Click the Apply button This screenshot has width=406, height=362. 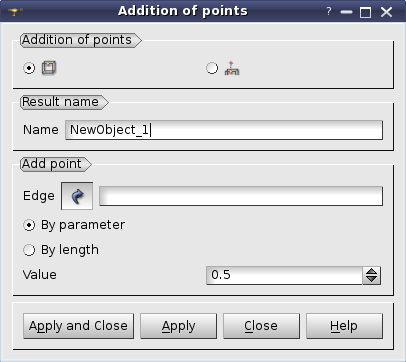(x=178, y=326)
